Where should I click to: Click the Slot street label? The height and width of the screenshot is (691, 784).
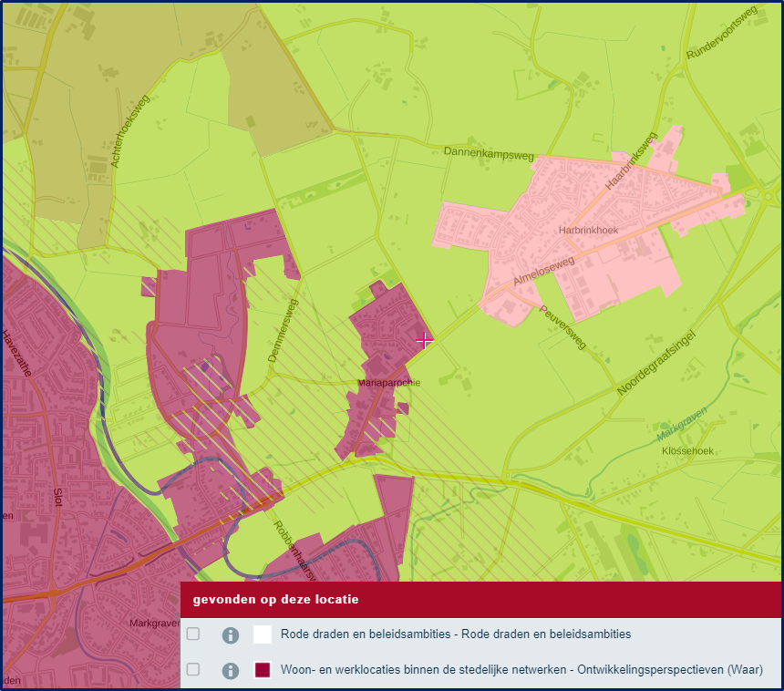click(x=58, y=498)
